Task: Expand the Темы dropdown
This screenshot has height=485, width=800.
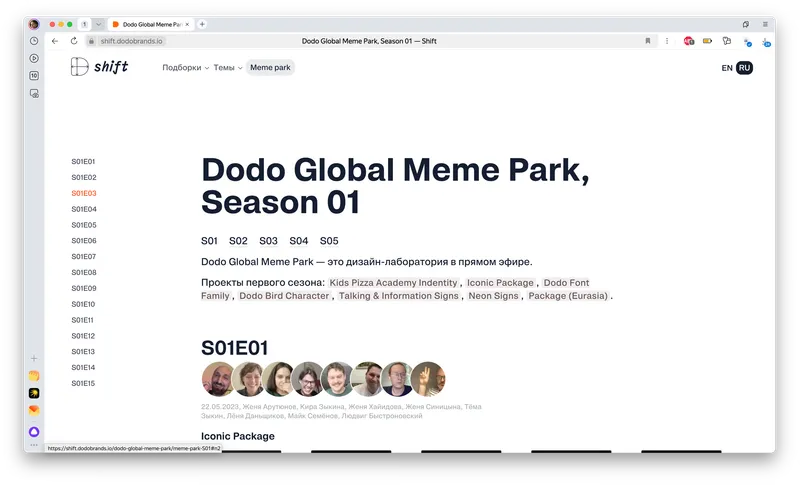Action: (228, 67)
